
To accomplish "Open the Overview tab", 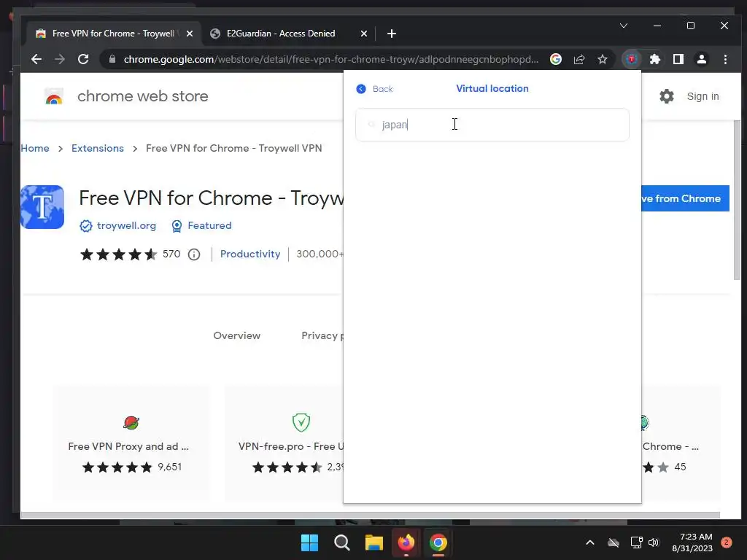I will [x=237, y=335].
